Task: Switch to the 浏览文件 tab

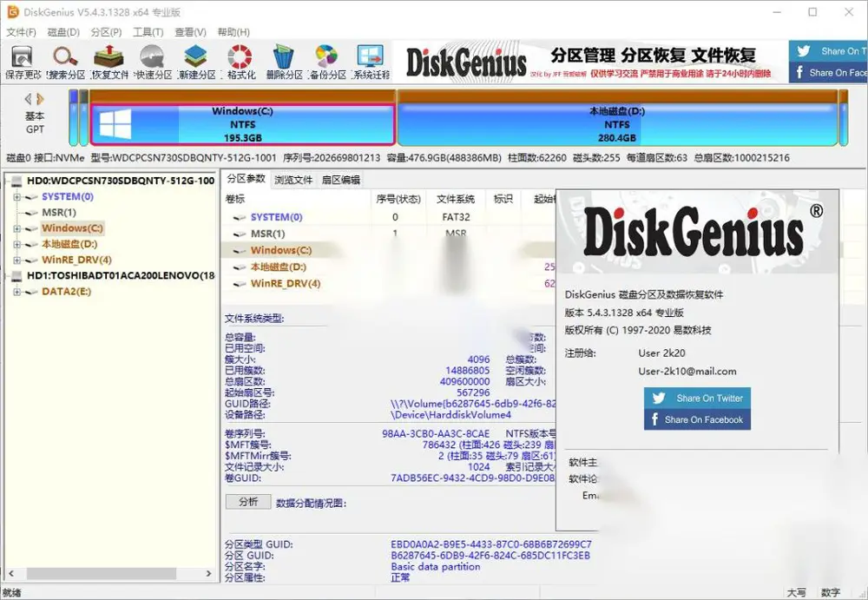Action: pos(293,180)
